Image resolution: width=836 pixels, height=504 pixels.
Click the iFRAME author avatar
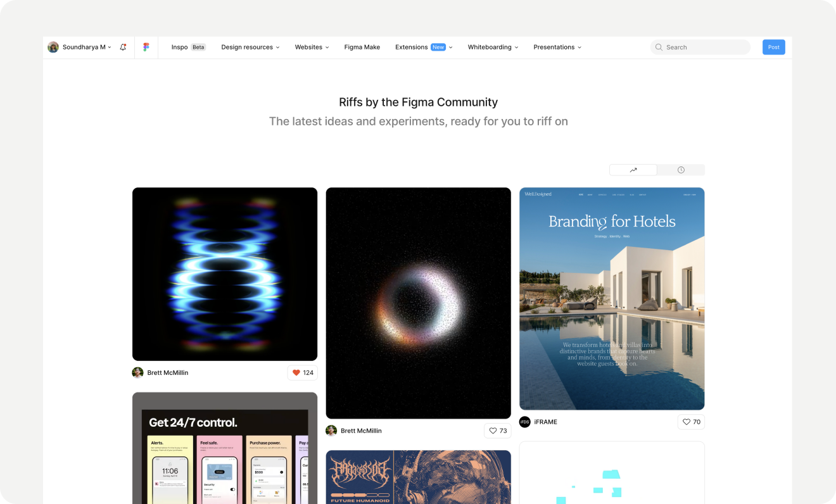[x=525, y=422]
